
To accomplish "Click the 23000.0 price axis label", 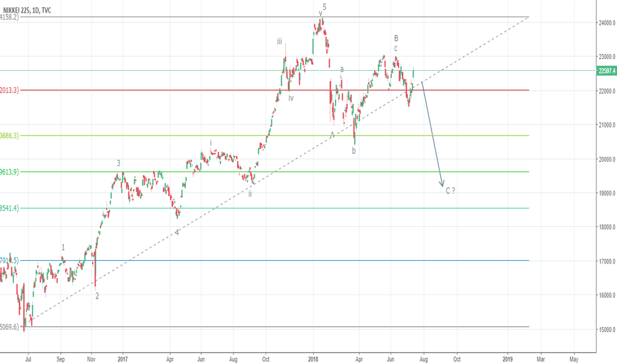I will pos(607,57).
